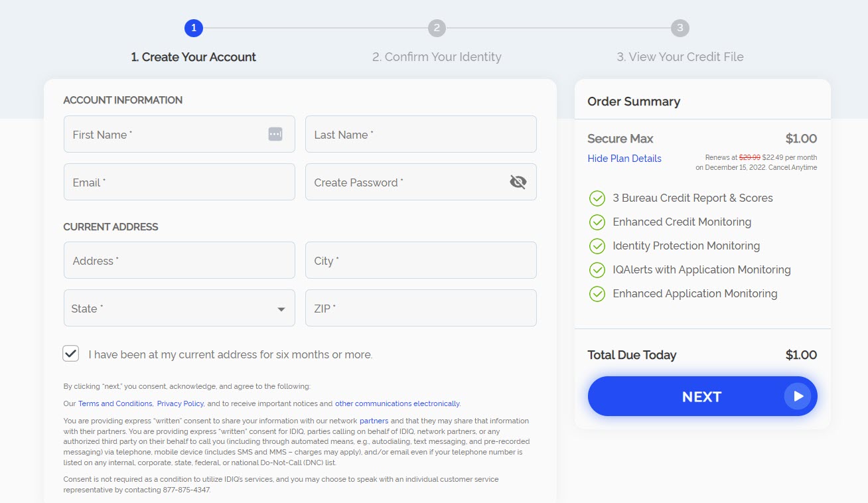Open the Terms and Conditions link
868x503 pixels.
click(x=115, y=403)
